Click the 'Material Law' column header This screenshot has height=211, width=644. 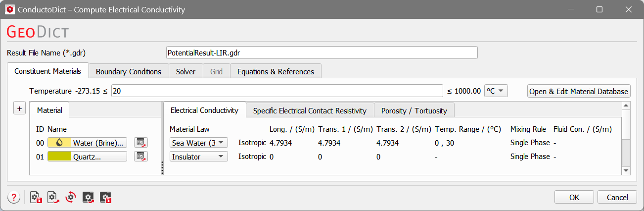pos(189,129)
